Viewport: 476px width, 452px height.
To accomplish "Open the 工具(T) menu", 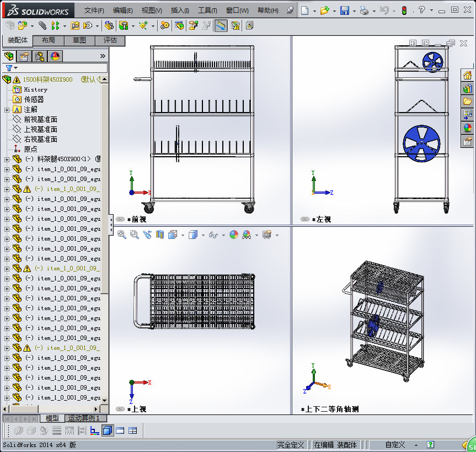I will 207,10.
